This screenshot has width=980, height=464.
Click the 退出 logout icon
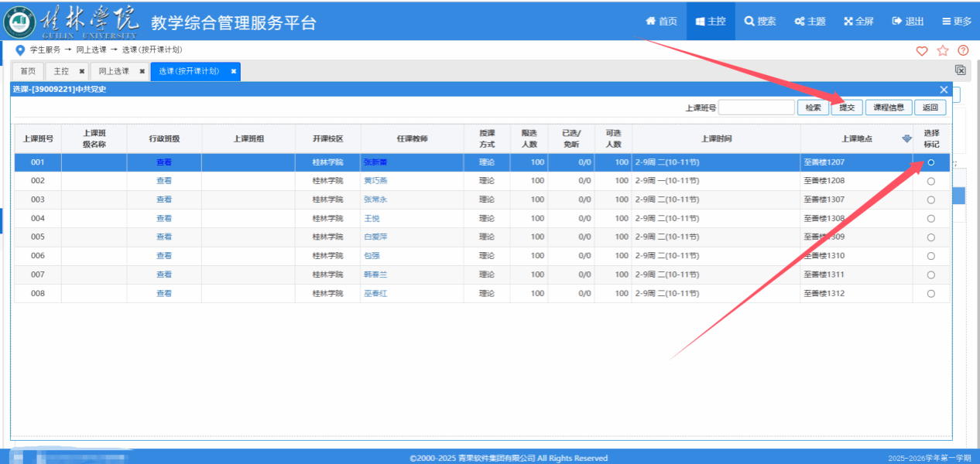coord(897,22)
